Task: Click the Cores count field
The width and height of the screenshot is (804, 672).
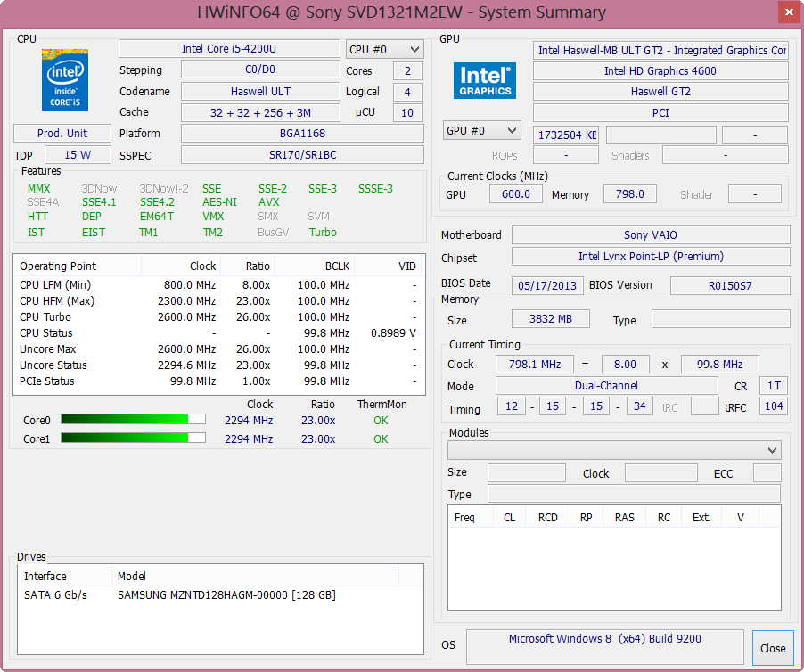Action: click(x=407, y=70)
